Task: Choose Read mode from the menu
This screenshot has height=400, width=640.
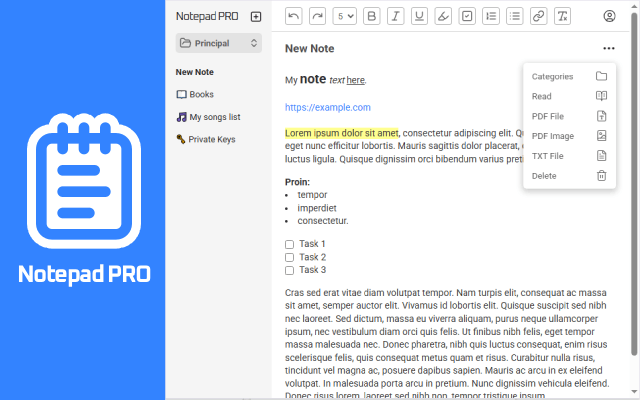Action: 569,96
